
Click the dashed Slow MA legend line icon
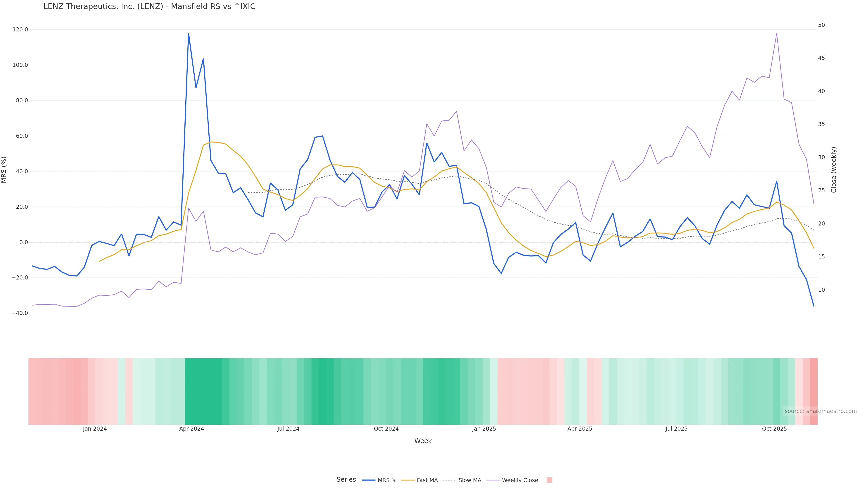pyautogui.click(x=449, y=480)
